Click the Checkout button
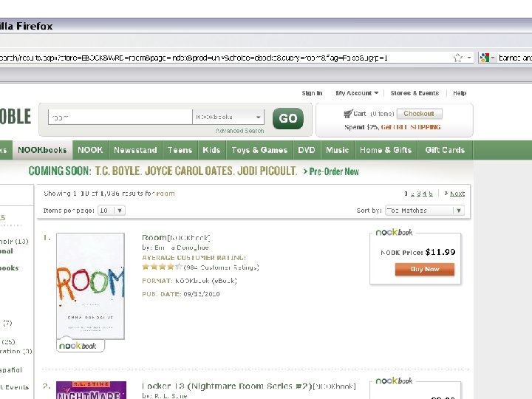Screen dimensions: 532x399 pos(420,114)
